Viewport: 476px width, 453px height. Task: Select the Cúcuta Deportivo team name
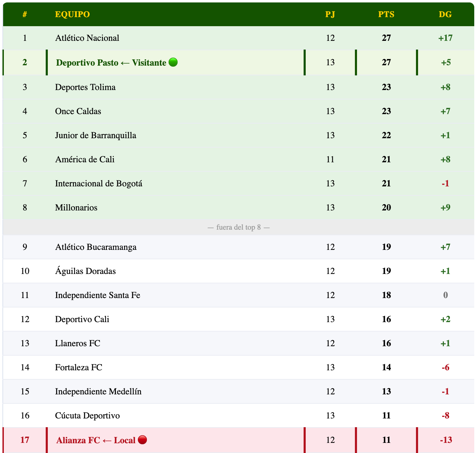(x=87, y=416)
